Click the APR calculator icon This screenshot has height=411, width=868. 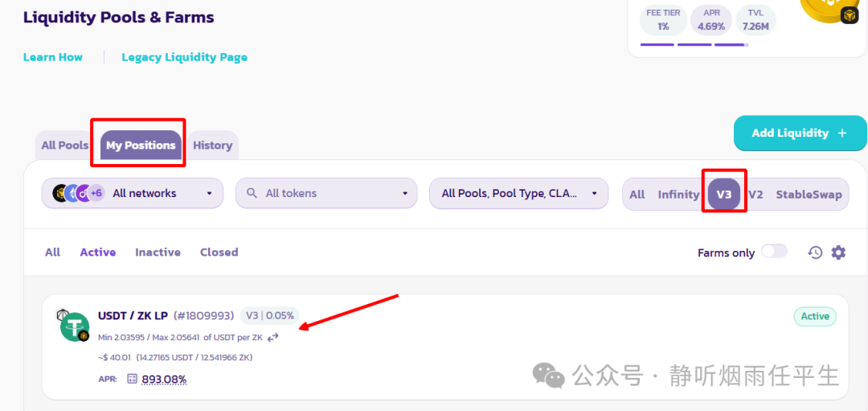132,379
